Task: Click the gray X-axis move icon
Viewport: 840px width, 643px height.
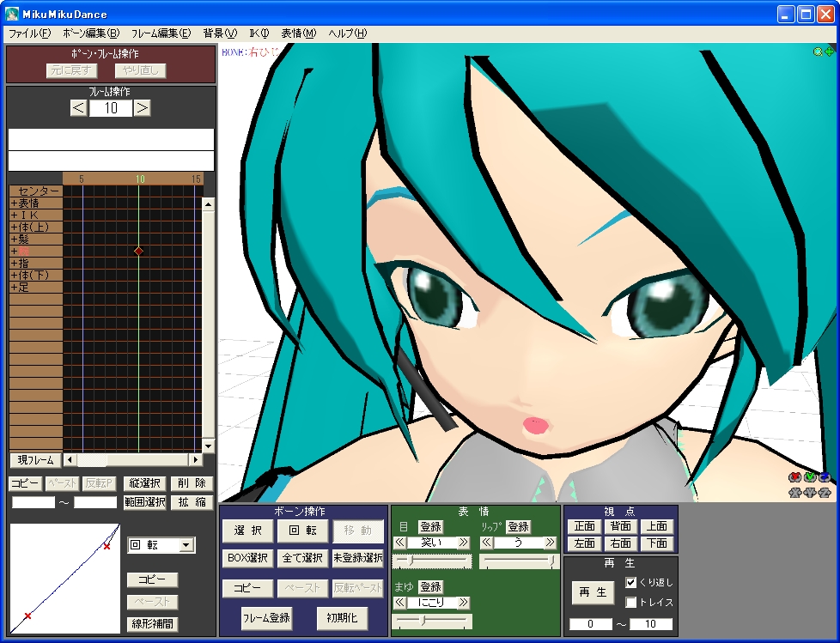Action: (x=795, y=493)
